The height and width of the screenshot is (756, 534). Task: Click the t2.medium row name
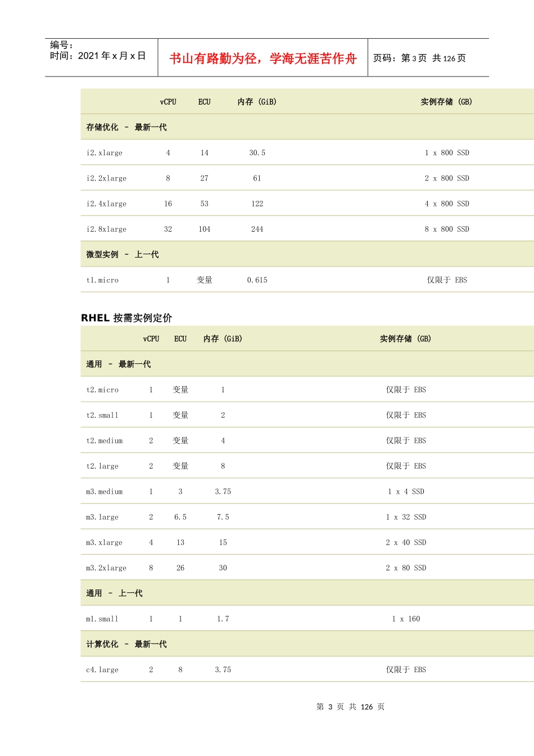pos(105,441)
